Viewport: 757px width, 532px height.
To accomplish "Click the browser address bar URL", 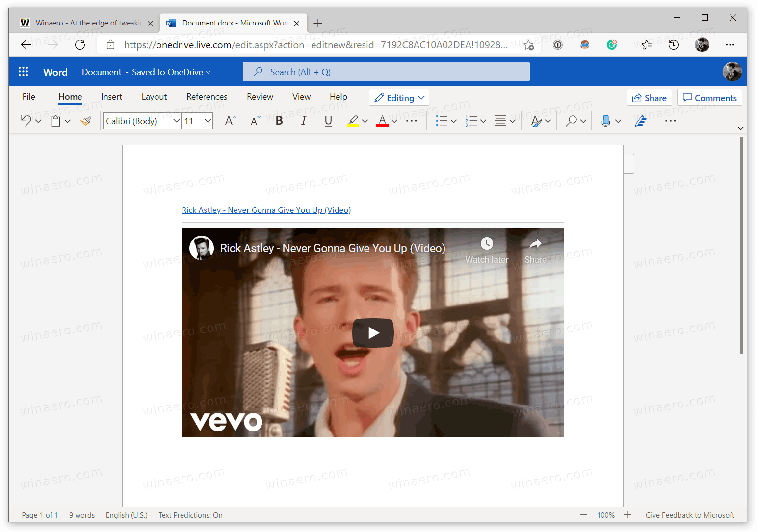I will (x=315, y=45).
